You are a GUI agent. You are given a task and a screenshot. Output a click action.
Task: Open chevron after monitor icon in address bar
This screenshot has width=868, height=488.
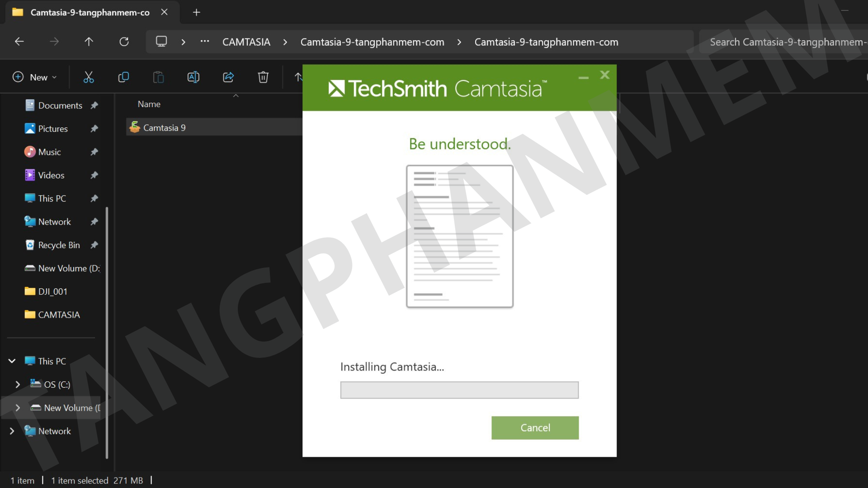click(x=183, y=42)
